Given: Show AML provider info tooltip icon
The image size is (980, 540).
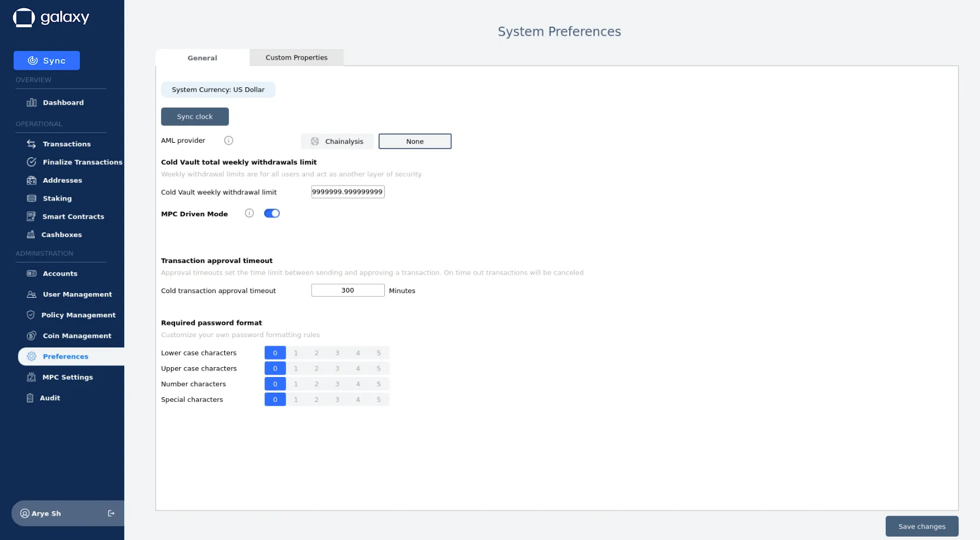Looking at the screenshot, I should click(x=229, y=140).
